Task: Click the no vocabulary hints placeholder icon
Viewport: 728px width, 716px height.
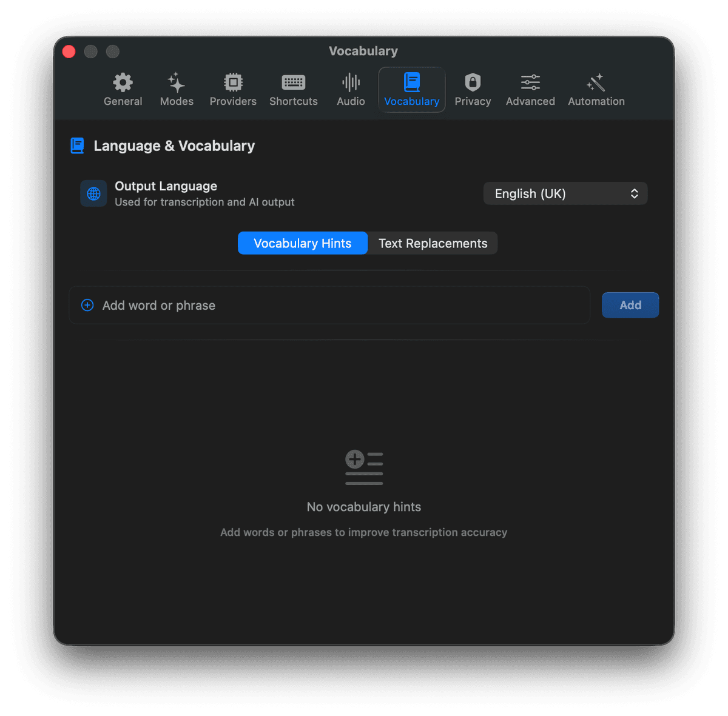Action: [x=363, y=467]
